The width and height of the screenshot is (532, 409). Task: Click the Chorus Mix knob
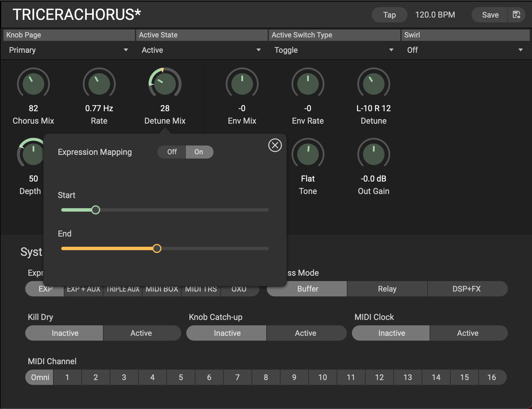coord(33,84)
